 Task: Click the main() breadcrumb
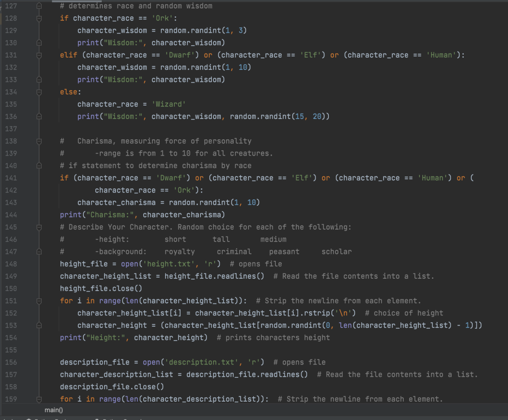[x=54, y=410]
